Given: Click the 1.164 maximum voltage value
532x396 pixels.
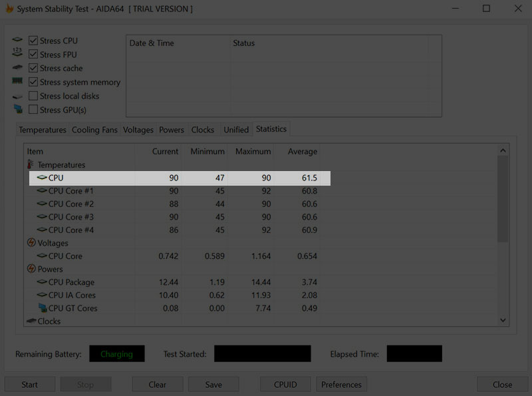Looking at the screenshot, I should pos(261,256).
